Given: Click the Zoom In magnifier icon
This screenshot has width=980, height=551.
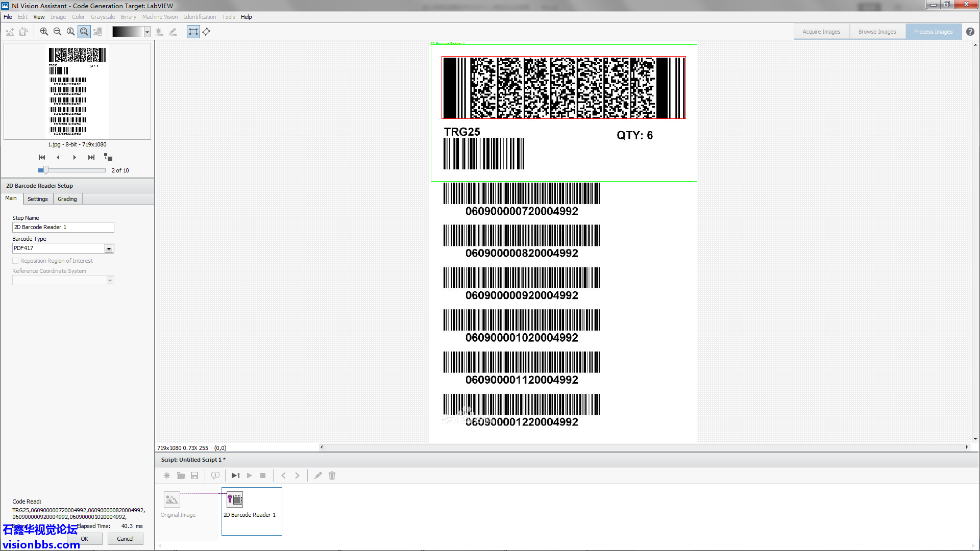Looking at the screenshot, I should coord(44,32).
